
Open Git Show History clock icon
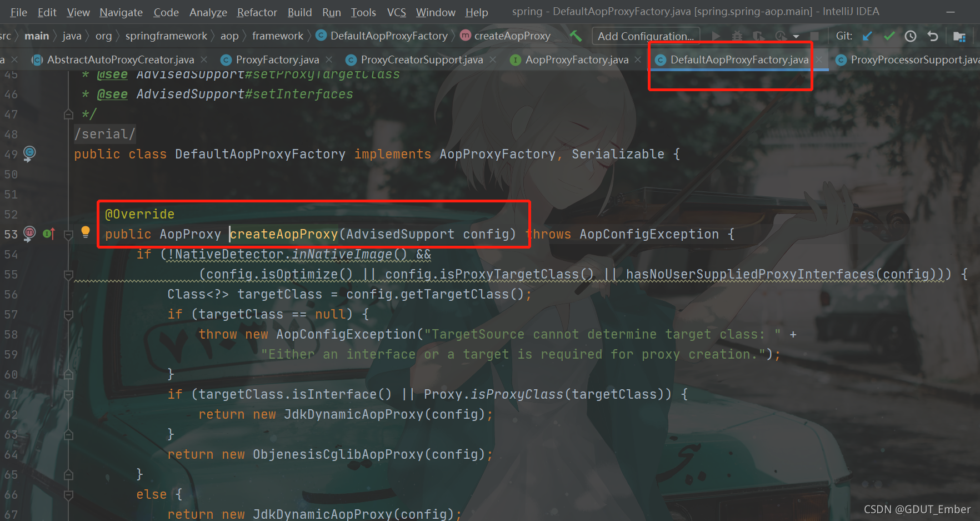point(911,36)
